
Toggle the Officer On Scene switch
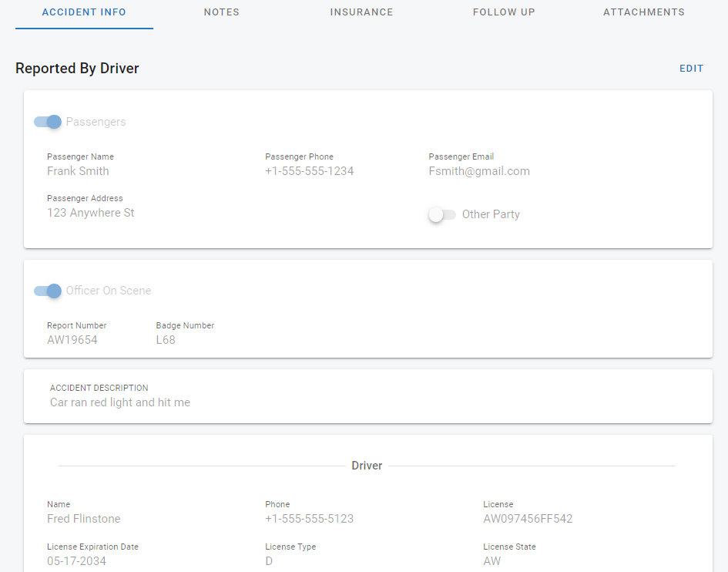tap(48, 291)
